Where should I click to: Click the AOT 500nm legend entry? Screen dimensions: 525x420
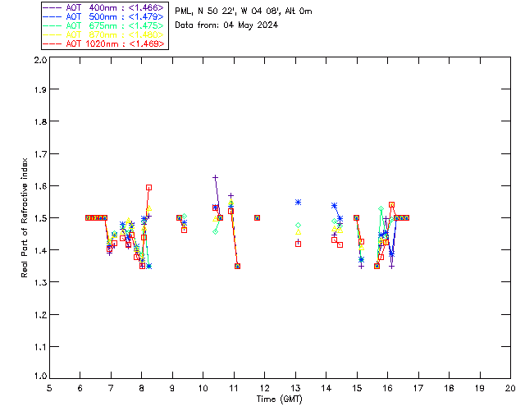(x=103, y=16)
